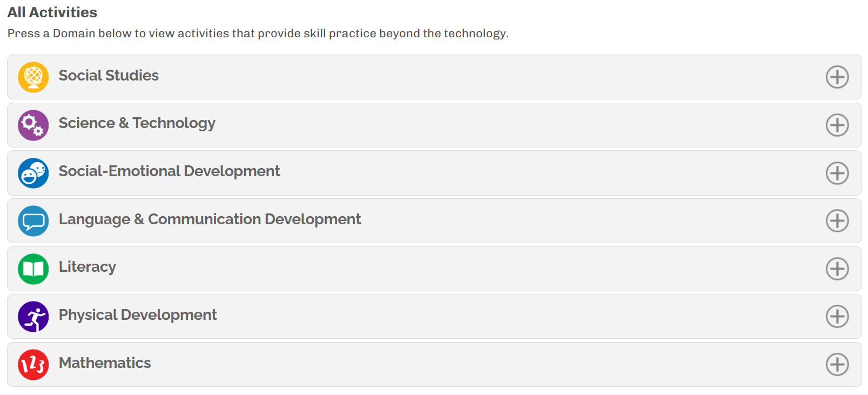Screen dimensions: 868x395
Task: Click the green open book Literacy icon
Action: 33,269
